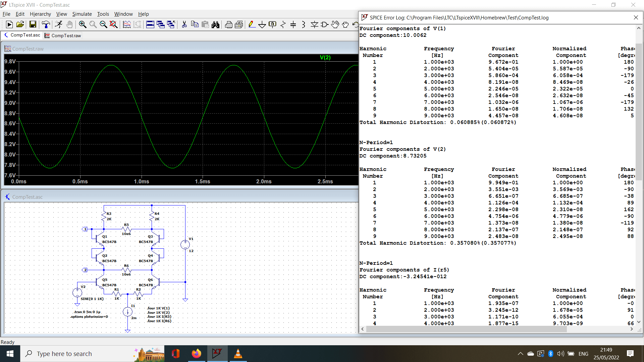Click the Label Net icon

click(272, 24)
